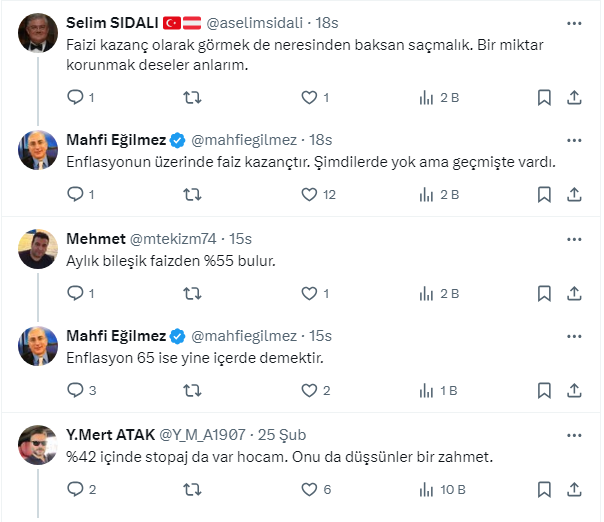604x522 pixels.
Task: Click Mehmet's profile avatar
Action: [x=38, y=249]
